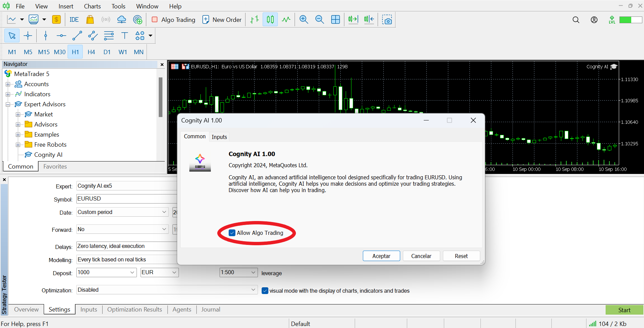Image resolution: width=644 pixels, height=328 pixels.
Task: Open the line chart type icon
Action: (x=12, y=20)
